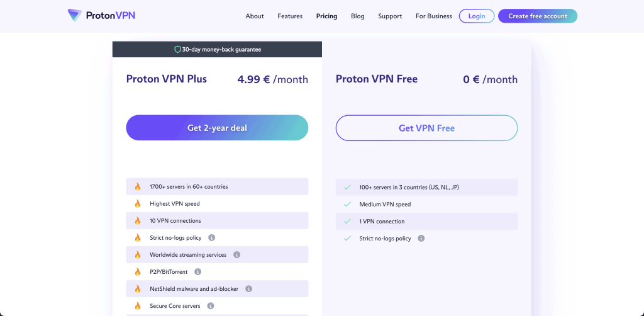Click info icon for Free plan no-logs policy
The width and height of the screenshot is (644, 316).
pyautogui.click(x=421, y=239)
